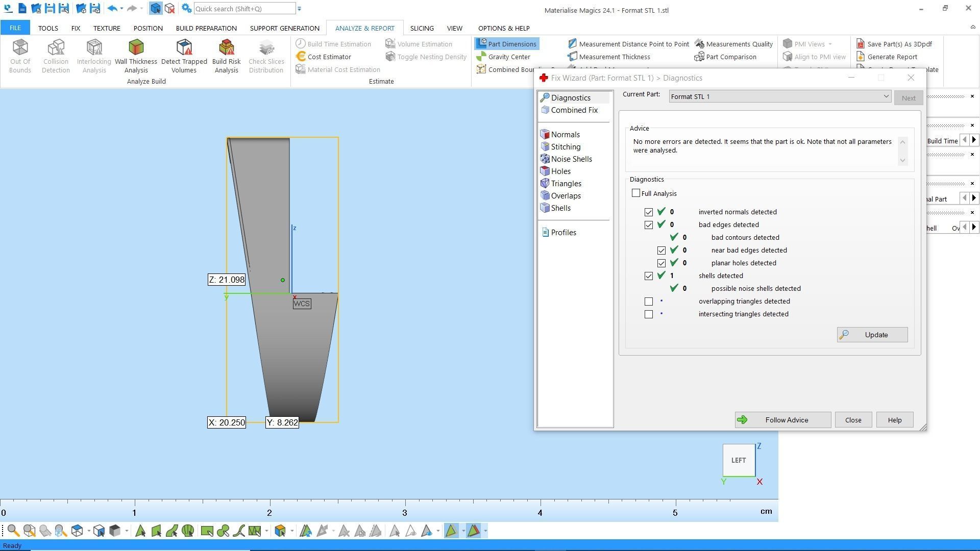
Task: Open the Part Comparison tool
Action: pyautogui.click(x=725, y=57)
